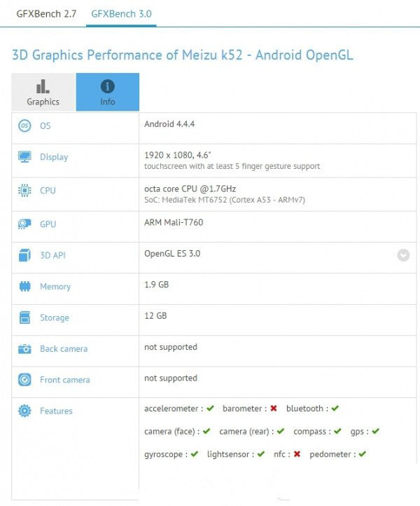Viewport: 420px width, 506px height.
Task: Click the Display monitor icon
Action: click(25, 157)
